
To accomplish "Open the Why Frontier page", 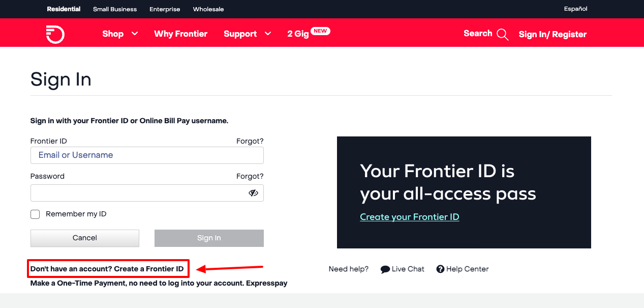I will point(180,34).
